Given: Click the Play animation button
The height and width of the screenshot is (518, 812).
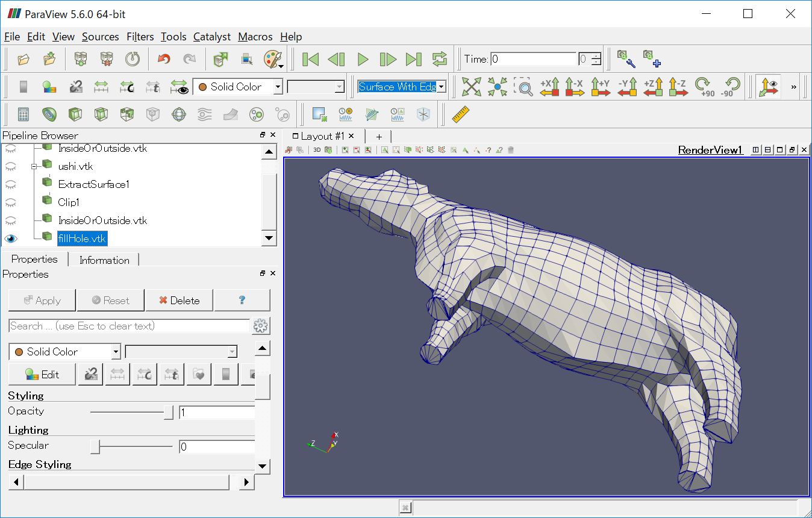Looking at the screenshot, I should coord(363,59).
